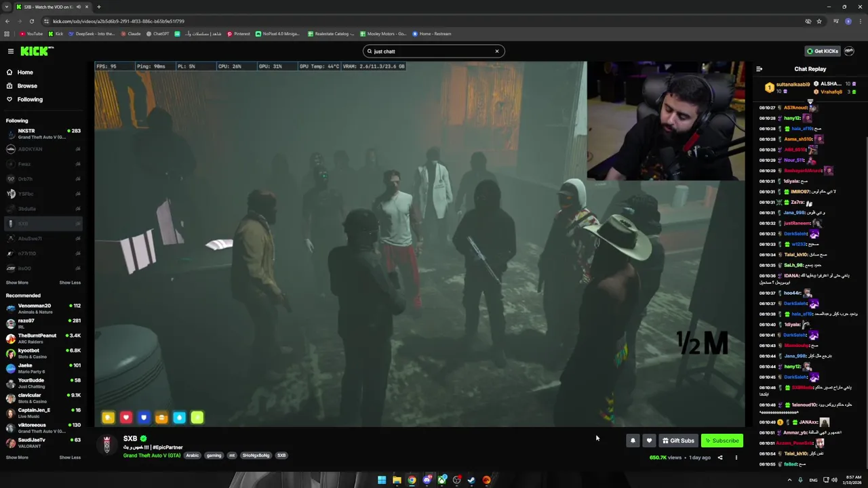Open the three-dot video options menu
The width and height of the screenshot is (868, 488).
(736, 457)
